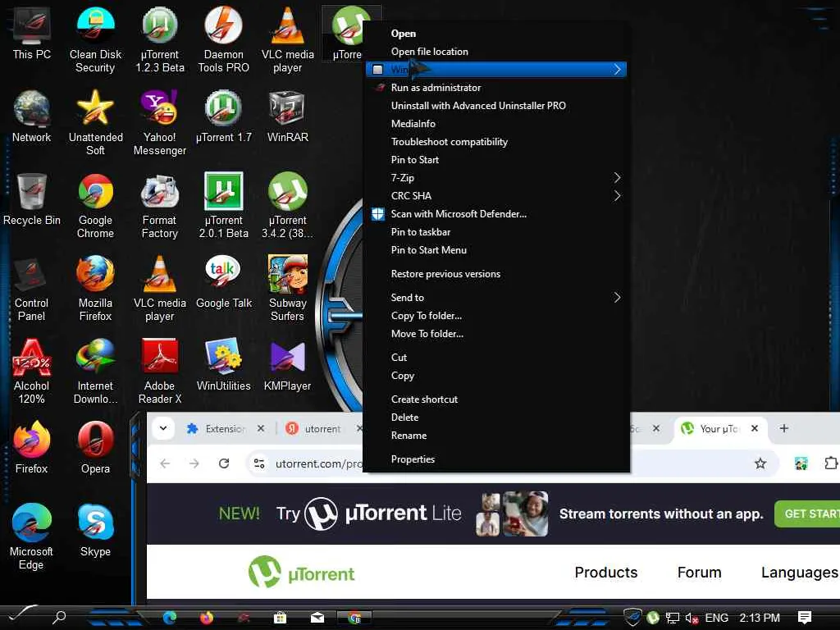840x630 pixels.
Task: Select the Google Chrome desktop icon
Action: point(95,206)
